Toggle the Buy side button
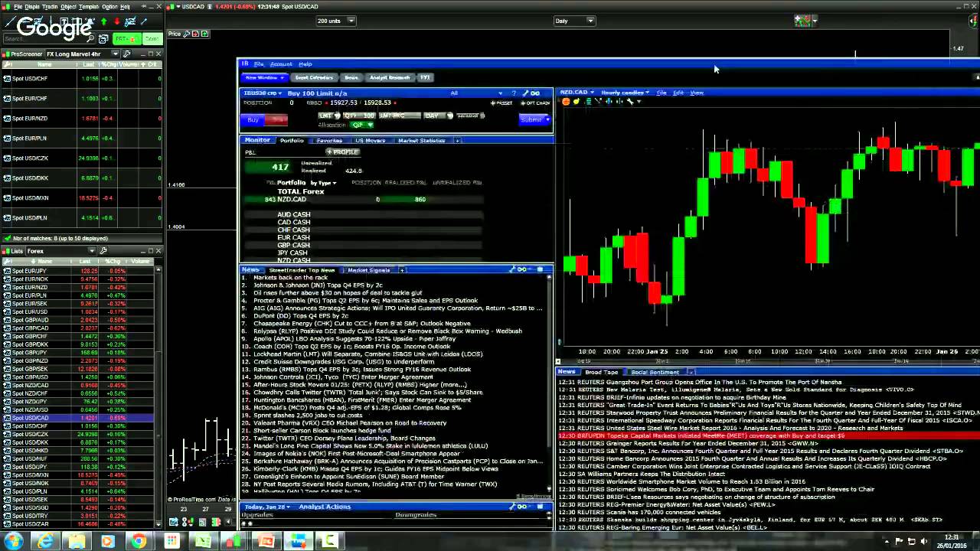This screenshot has height=551, width=980. tap(253, 119)
